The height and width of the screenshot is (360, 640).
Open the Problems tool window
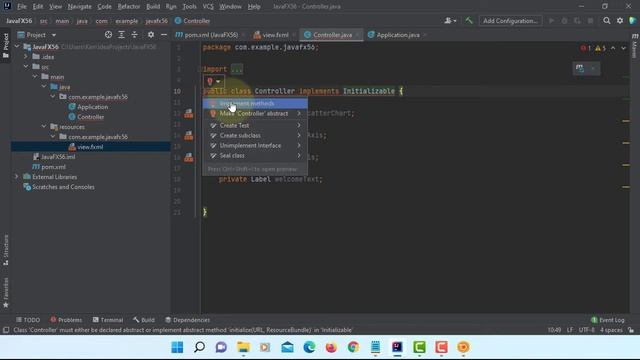click(x=66, y=320)
